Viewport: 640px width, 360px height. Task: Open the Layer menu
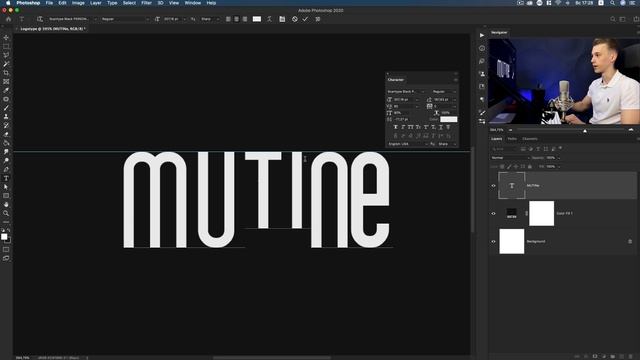click(96, 3)
